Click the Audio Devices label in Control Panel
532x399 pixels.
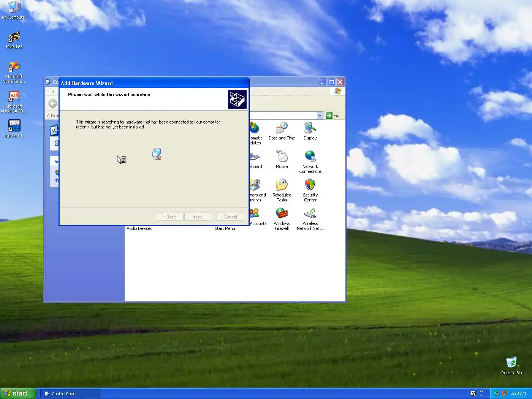pos(139,228)
